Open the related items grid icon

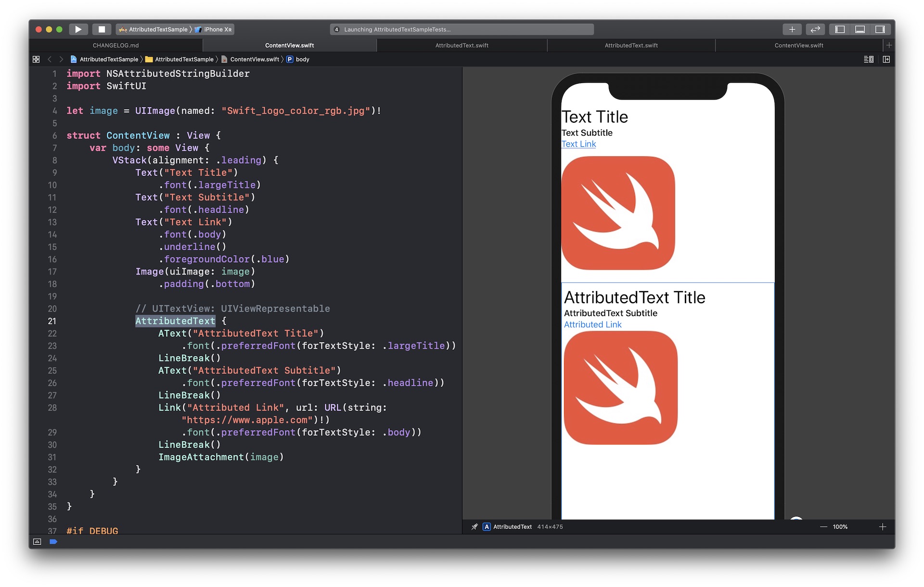point(36,59)
